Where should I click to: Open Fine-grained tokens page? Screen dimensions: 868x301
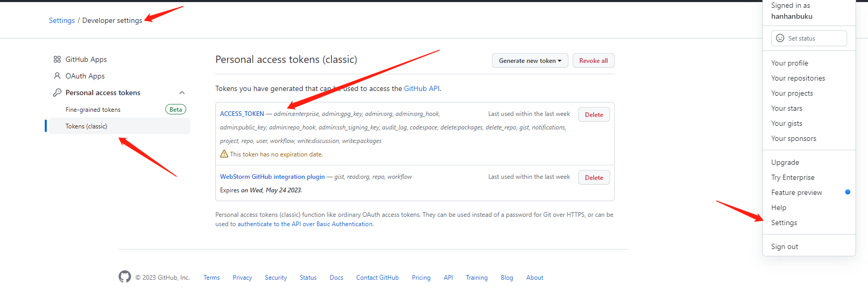point(93,110)
